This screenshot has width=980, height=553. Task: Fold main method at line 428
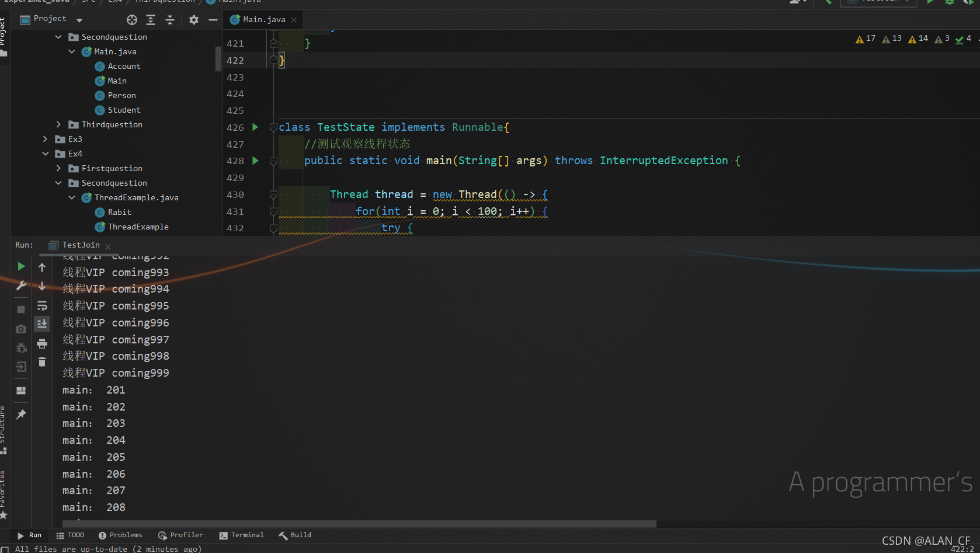click(x=273, y=161)
